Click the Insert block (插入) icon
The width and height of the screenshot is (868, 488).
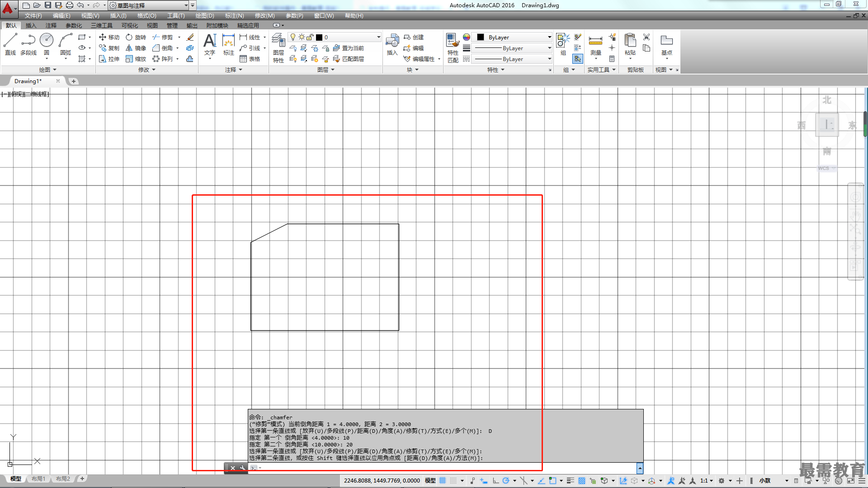point(392,44)
